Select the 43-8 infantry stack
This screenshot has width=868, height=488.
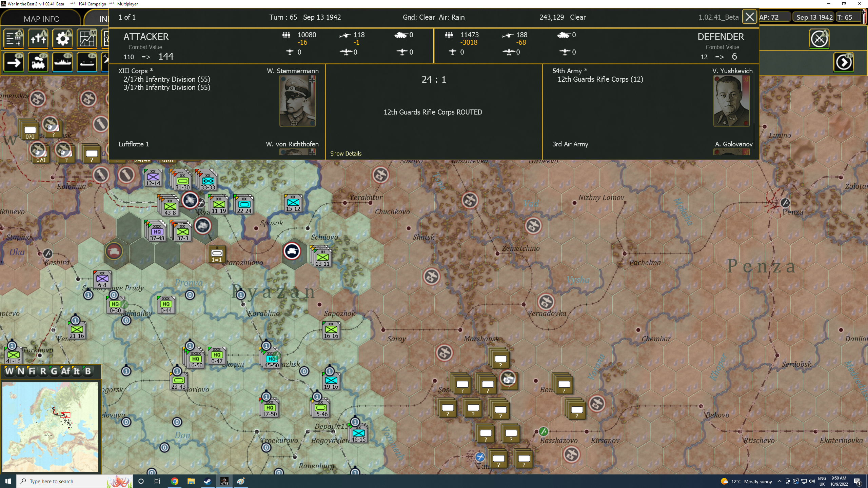pos(169,206)
